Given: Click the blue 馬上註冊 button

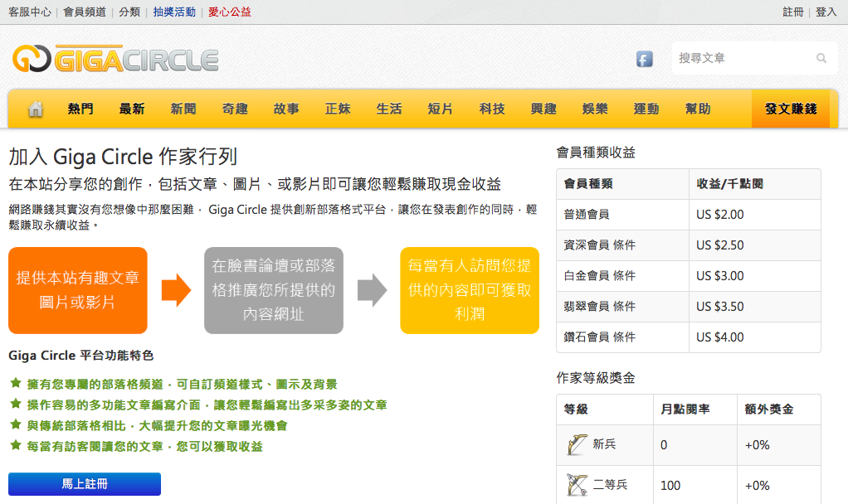Looking at the screenshot, I should 85,484.
